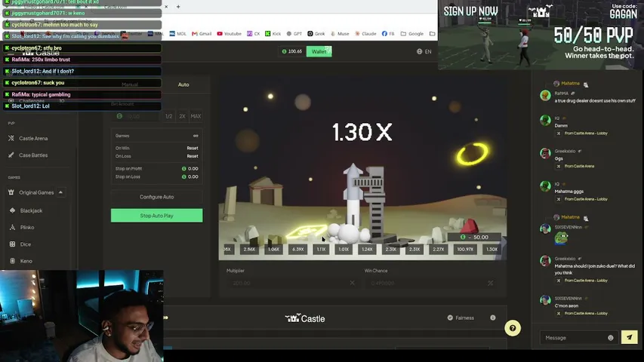Set the bet to MAX

[196, 116]
